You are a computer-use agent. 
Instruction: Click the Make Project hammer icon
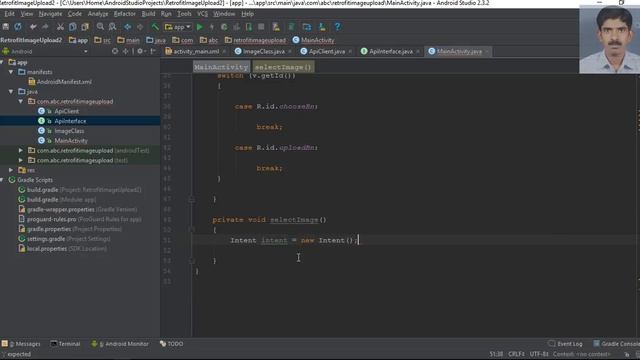click(155, 27)
